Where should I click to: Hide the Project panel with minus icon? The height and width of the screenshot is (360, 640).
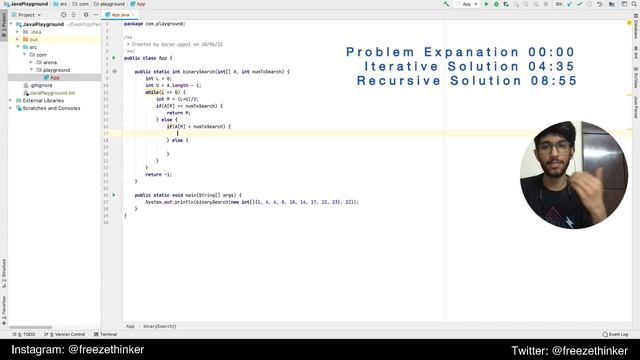(x=96, y=15)
